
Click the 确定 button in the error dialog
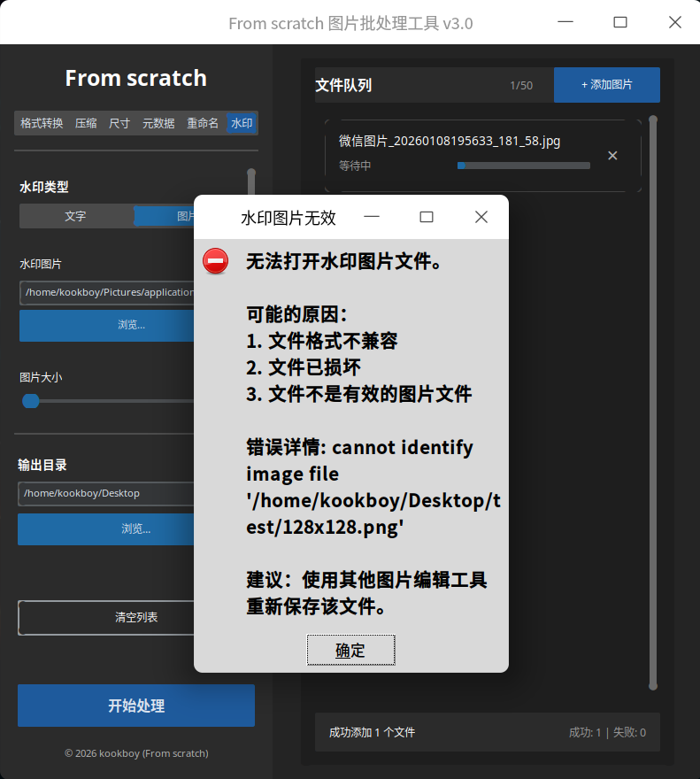350,650
